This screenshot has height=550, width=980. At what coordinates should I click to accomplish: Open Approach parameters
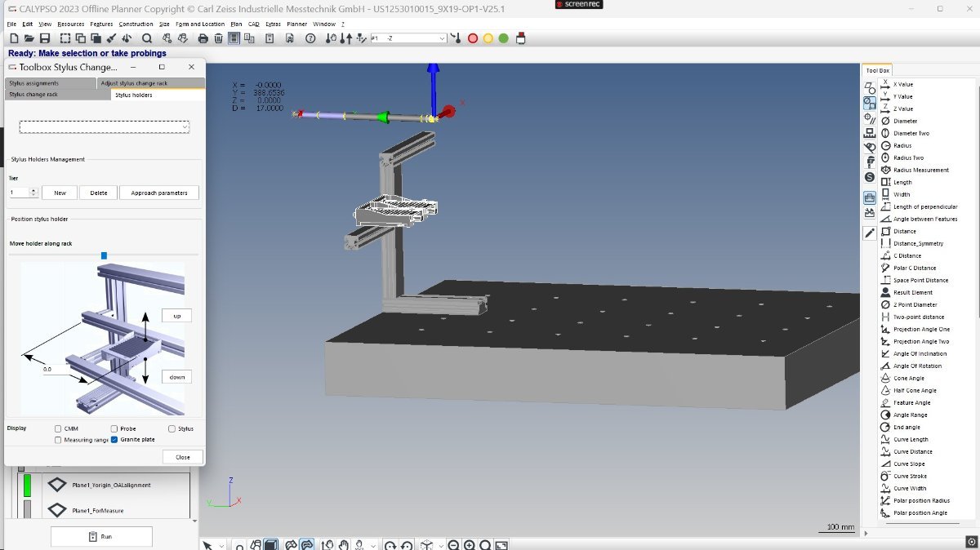tap(159, 193)
